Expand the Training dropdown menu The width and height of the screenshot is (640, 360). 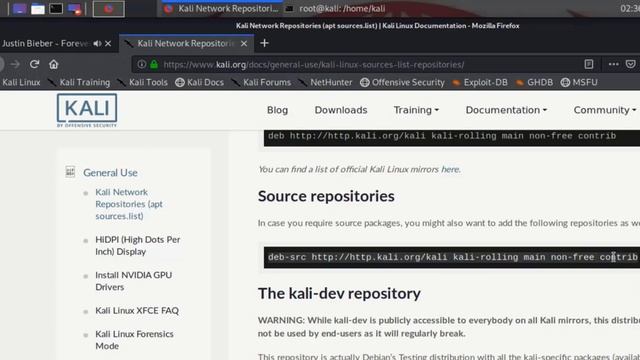click(416, 110)
